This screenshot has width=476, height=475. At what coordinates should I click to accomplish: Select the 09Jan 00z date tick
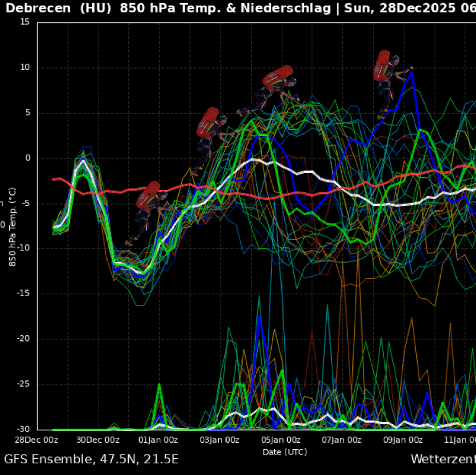[x=402, y=440]
